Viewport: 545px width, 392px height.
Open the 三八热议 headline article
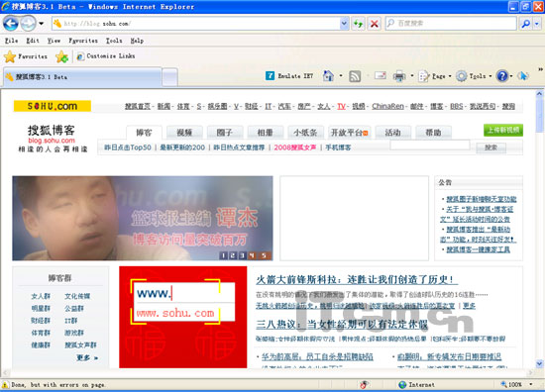(x=343, y=325)
